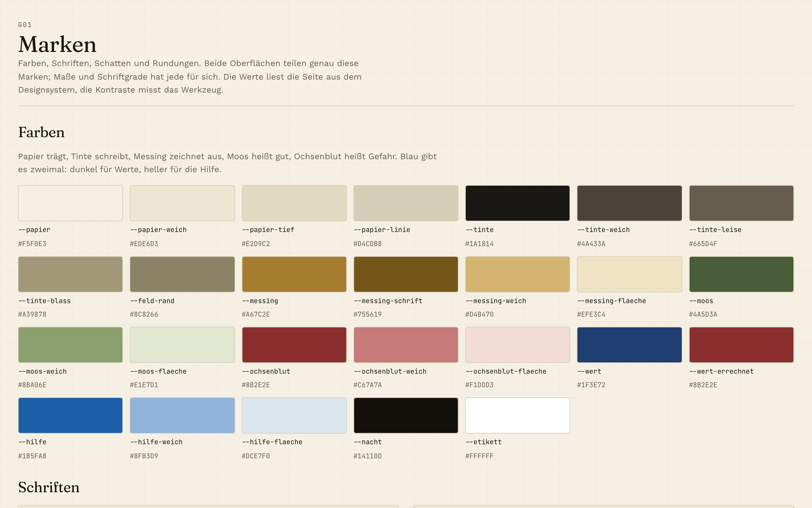Select the hex value #D4B470
Screen dimensions: 812x508
tap(480, 314)
